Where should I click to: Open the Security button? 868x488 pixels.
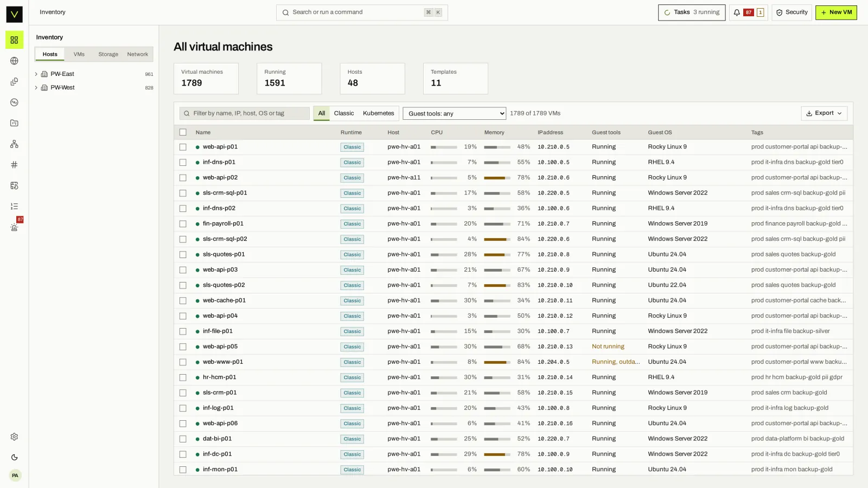click(792, 12)
